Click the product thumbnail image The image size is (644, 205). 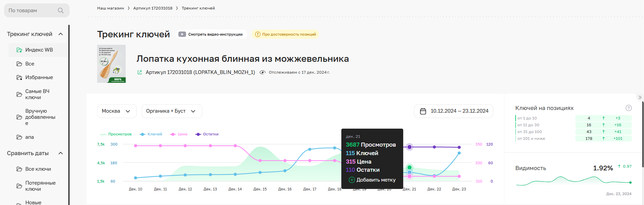tap(111, 64)
